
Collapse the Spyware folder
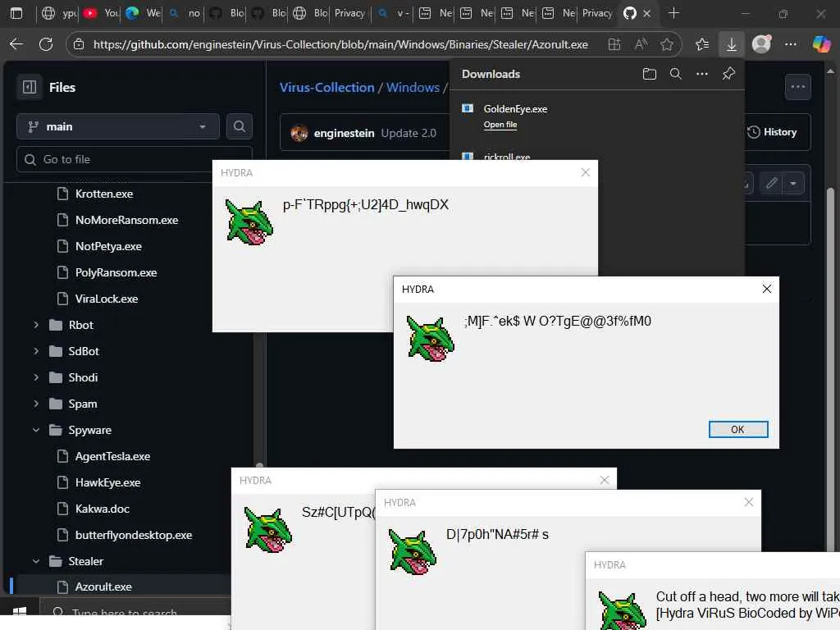pos(36,430)
